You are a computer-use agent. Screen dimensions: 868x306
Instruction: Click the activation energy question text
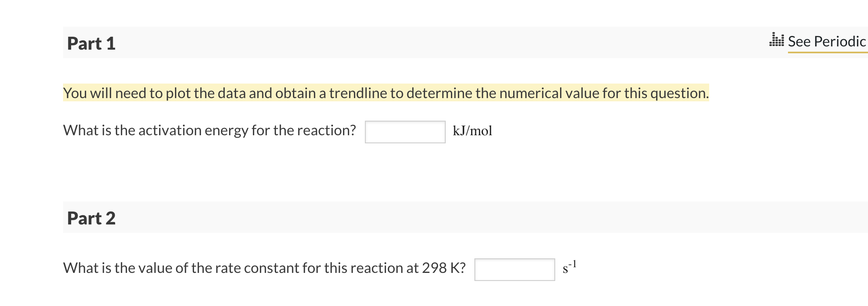pyautogui.click(x=209, y=130)
